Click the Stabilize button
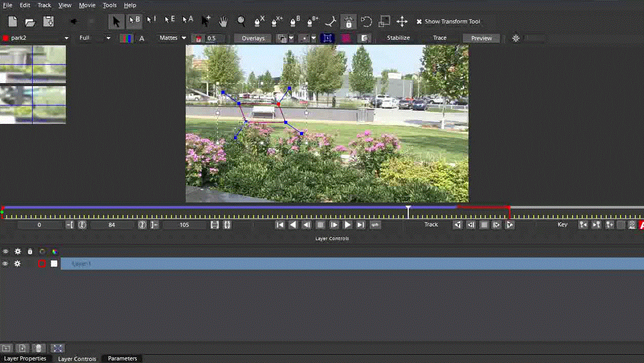Image resolution: width=644 pixels, height=363 pixels. click(x=398, y=38)
